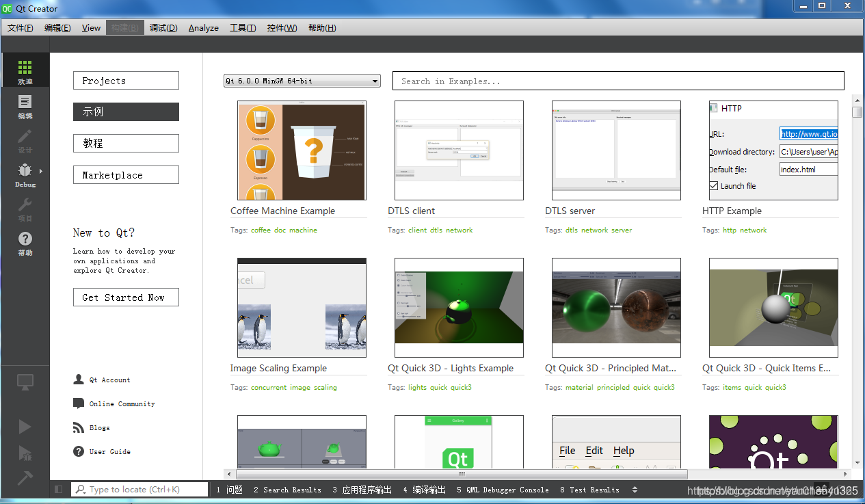Open the View menu

(91, 28)
